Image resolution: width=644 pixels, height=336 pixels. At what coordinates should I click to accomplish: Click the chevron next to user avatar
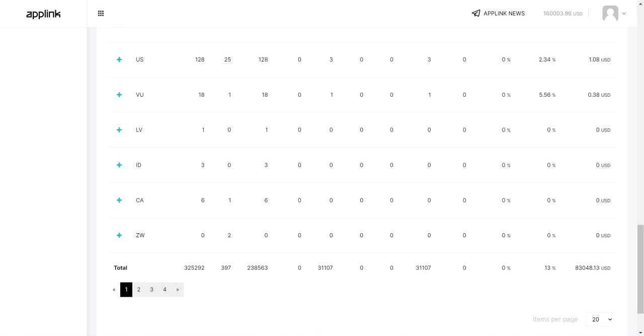pos(624,14)
